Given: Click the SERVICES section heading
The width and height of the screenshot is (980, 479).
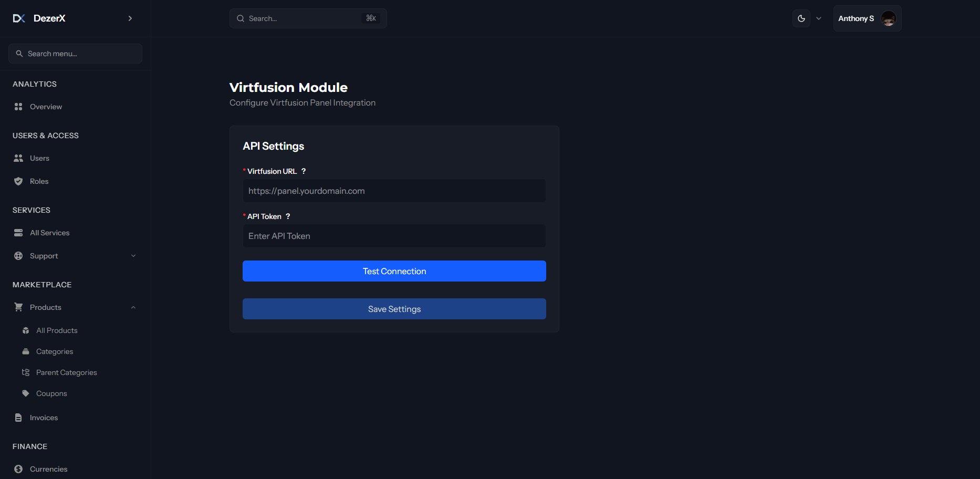Looking at the screenshot, I should pyautogui.click(x=32, y=210).
